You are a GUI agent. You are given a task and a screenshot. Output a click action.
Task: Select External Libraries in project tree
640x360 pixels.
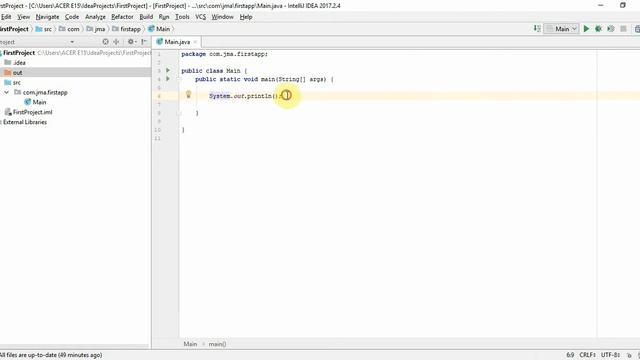[x=24, y=122]
